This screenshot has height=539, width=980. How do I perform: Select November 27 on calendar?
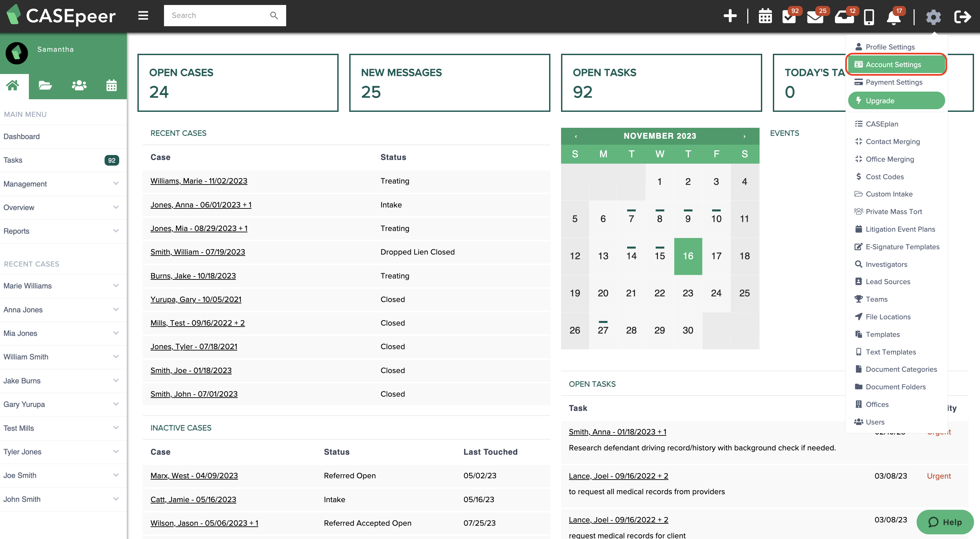(x=603, y=330)
